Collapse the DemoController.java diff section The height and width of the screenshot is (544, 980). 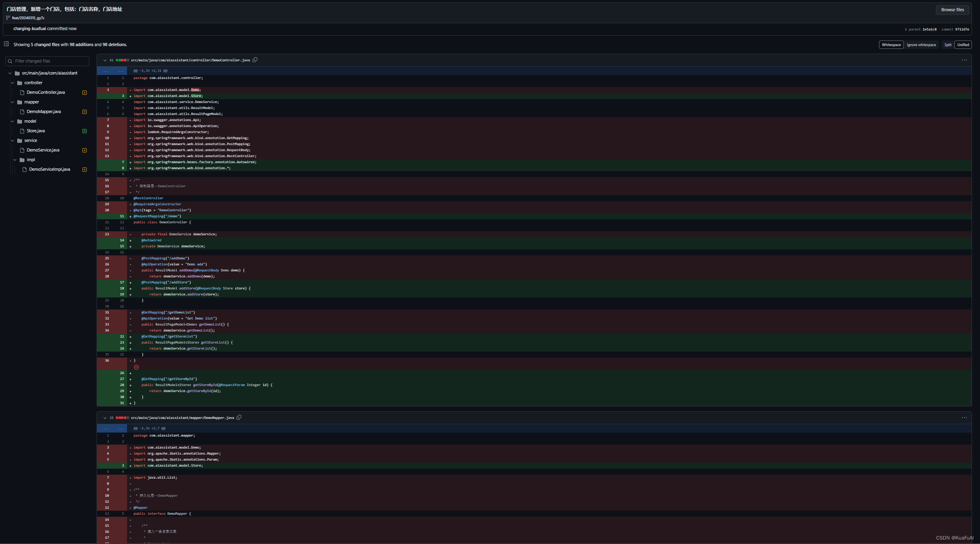point(105,60)
